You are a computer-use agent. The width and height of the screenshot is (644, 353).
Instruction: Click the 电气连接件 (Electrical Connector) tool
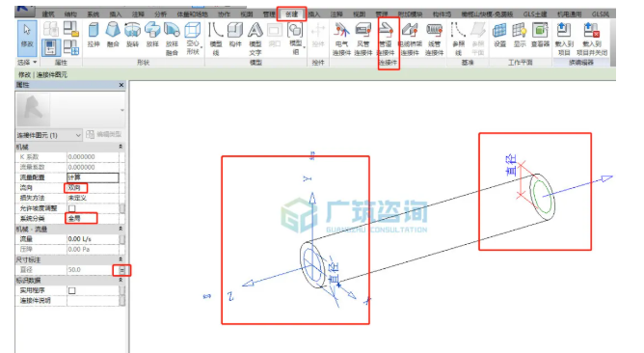pos(341,39)
